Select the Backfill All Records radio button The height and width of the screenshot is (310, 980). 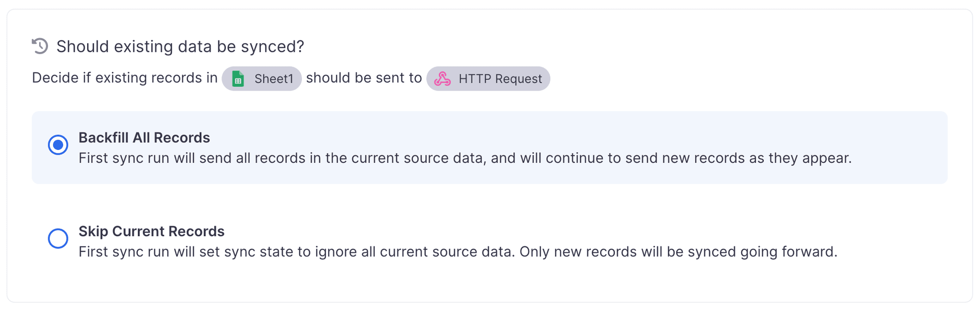click(x=58, y=145)
